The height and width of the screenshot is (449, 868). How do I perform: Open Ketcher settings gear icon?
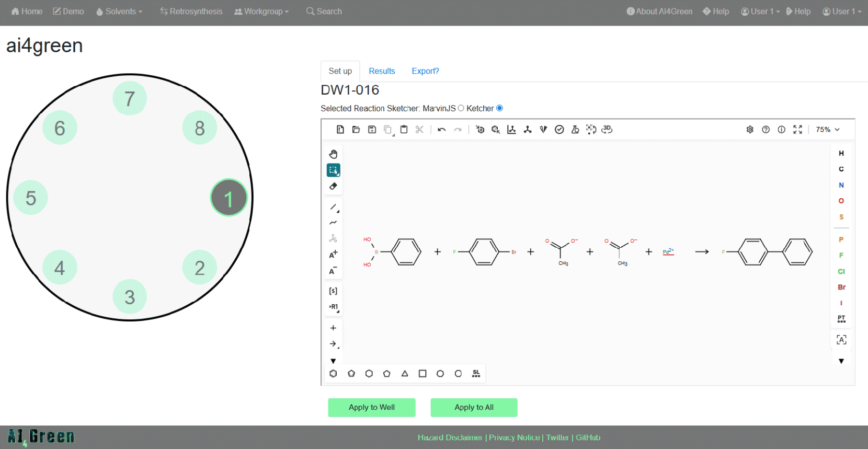(x=750, y=130)
